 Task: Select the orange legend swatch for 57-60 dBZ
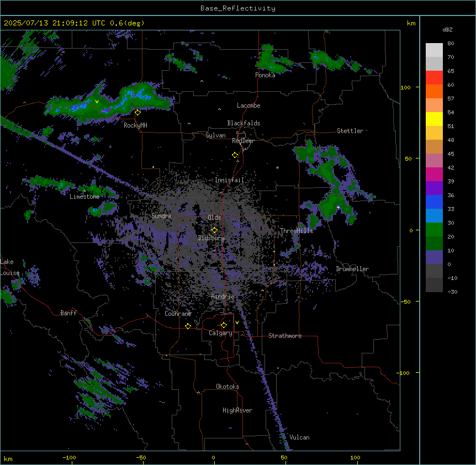pos(434,91)
